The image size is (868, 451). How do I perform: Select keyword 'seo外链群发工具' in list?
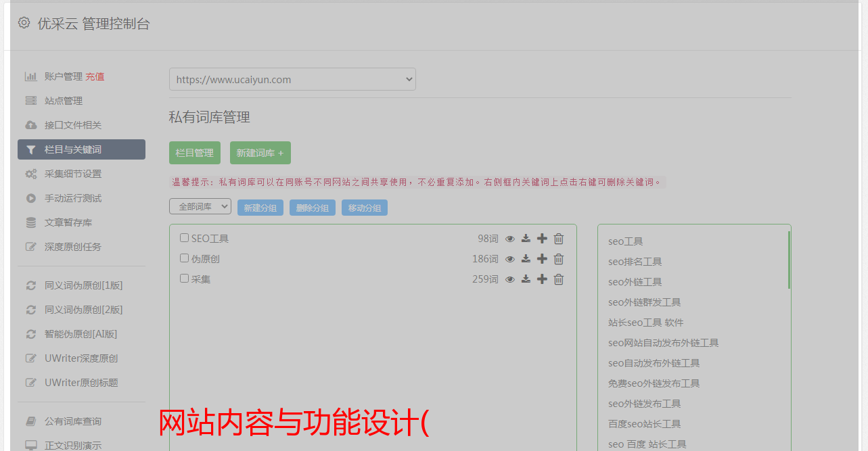coord(644,302)
